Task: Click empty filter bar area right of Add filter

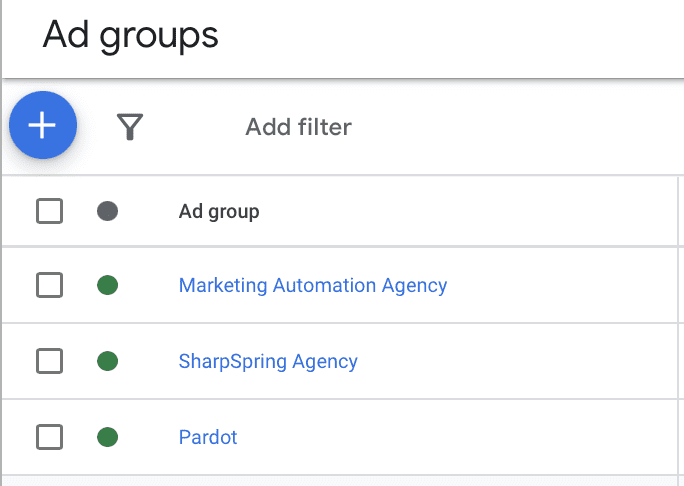Action: pos(520,127)
